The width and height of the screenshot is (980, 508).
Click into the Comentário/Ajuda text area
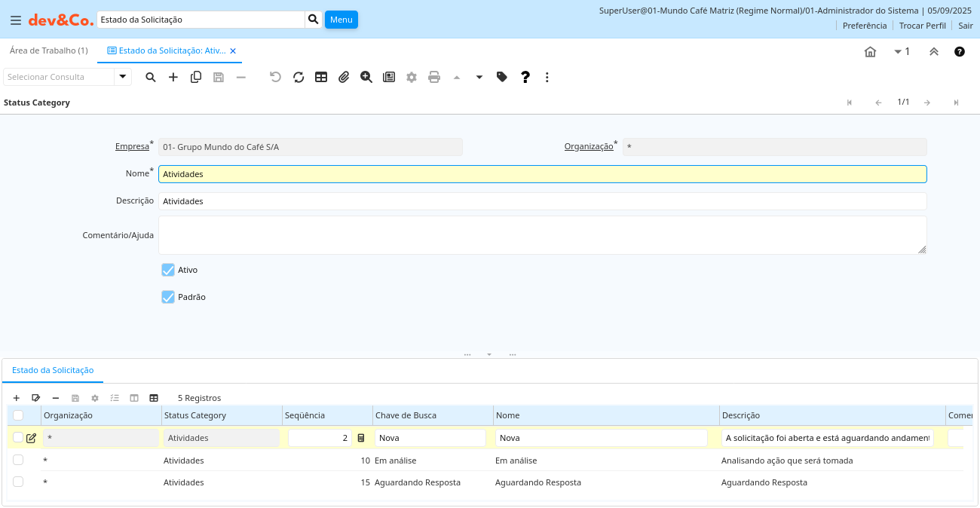click(x=542, y=235)
